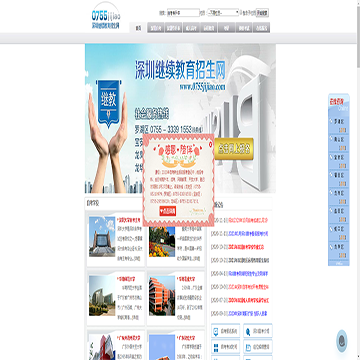
Task: Close the pink thank-you popup with X
Action: pos(210,144)
